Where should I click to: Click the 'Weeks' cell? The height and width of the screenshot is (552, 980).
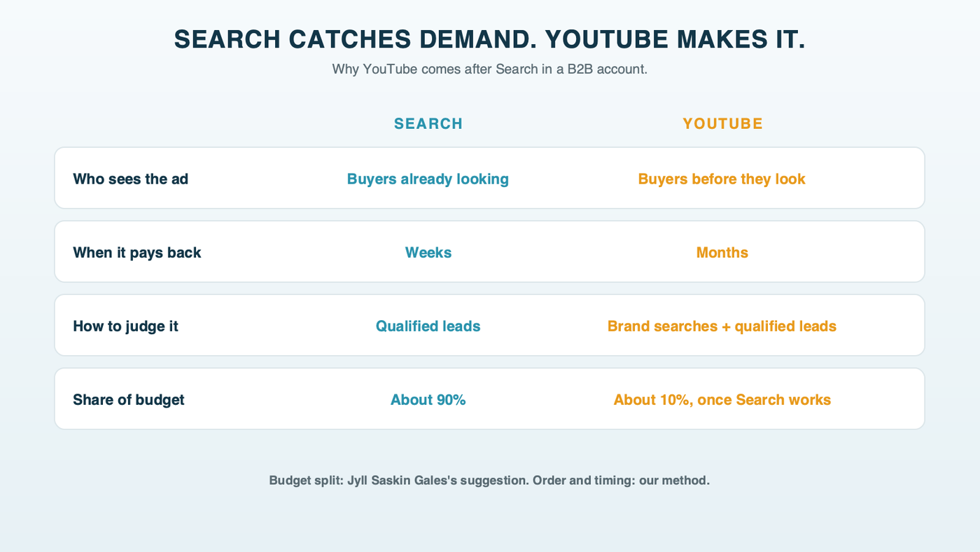pos(428,252)
